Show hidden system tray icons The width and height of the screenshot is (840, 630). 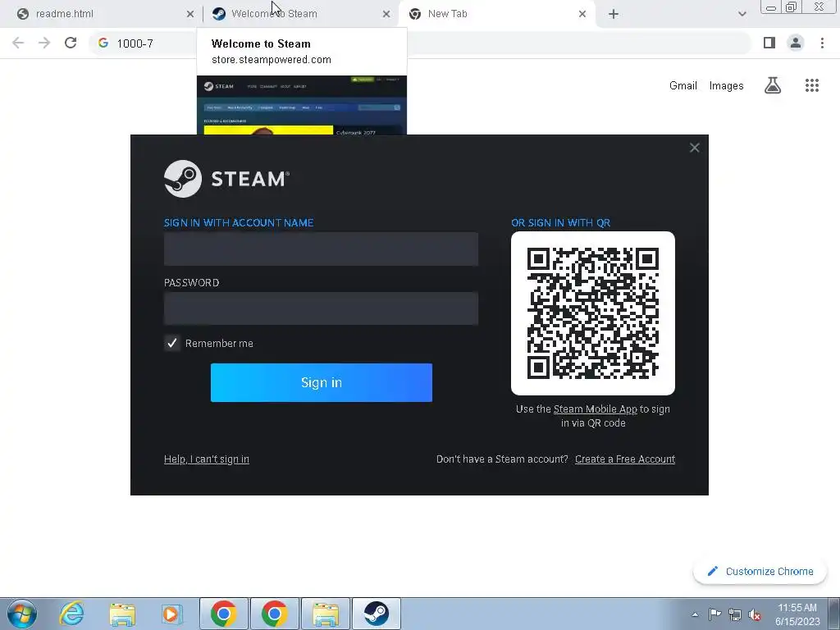click(x=695, y=614)
